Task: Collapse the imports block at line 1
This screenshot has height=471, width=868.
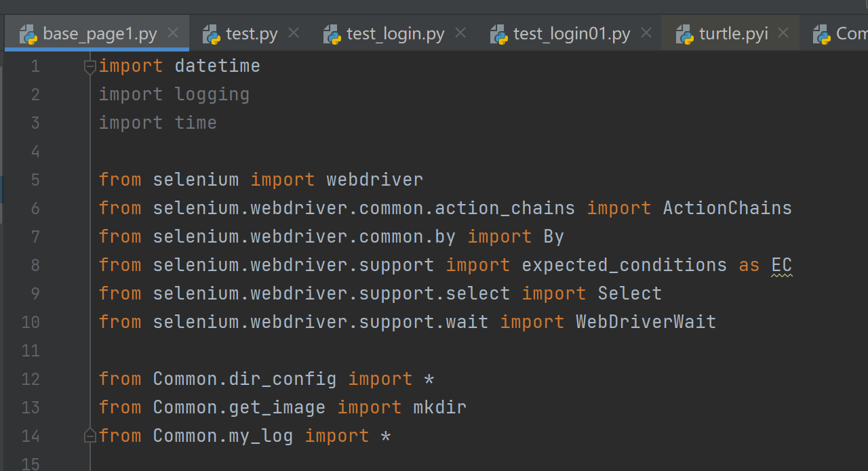Action: [x=90, y=66]
